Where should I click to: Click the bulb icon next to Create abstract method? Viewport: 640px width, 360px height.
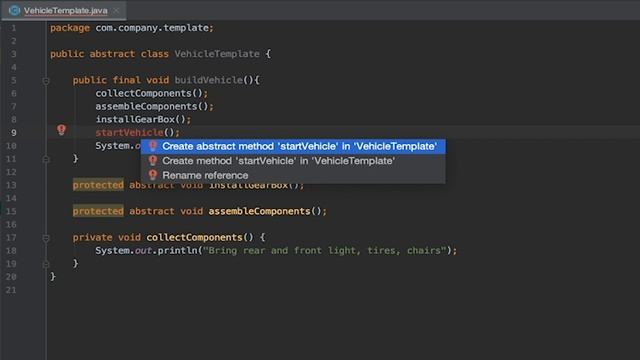click(x=153, y=146)
